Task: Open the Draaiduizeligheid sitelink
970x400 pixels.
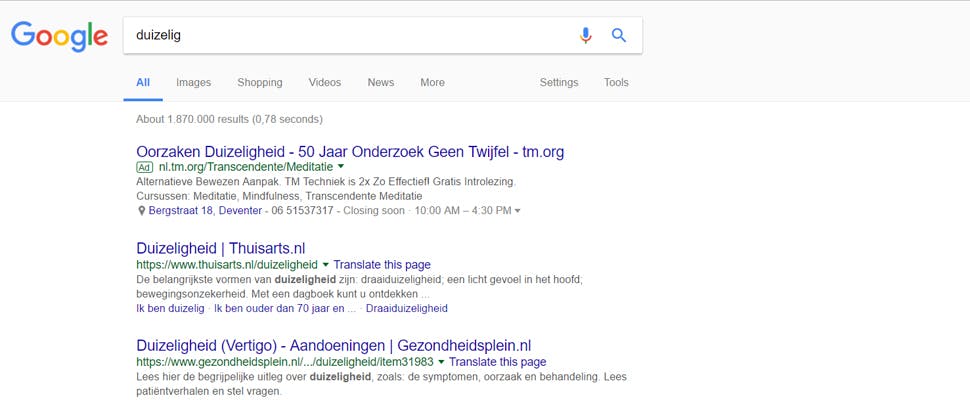Action: 406,308
